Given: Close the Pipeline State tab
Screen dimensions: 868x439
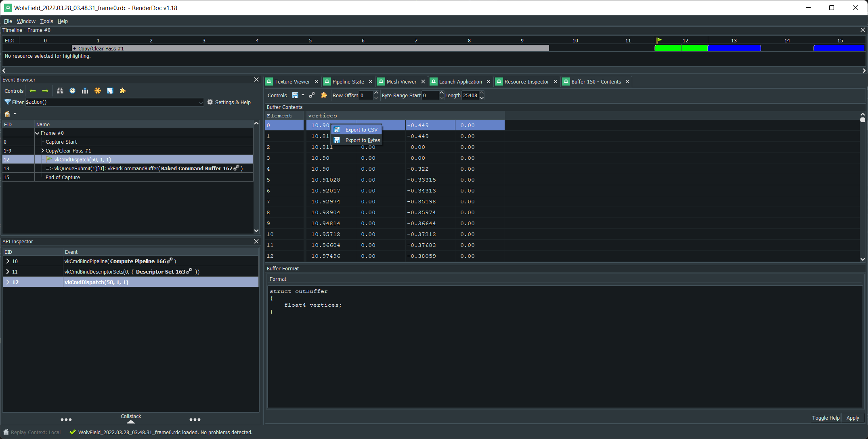Looking at the screenshot, I should tap(371, 82).
